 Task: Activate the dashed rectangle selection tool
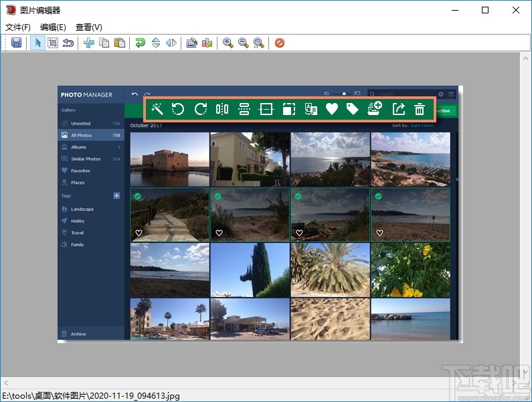[53, 43]
